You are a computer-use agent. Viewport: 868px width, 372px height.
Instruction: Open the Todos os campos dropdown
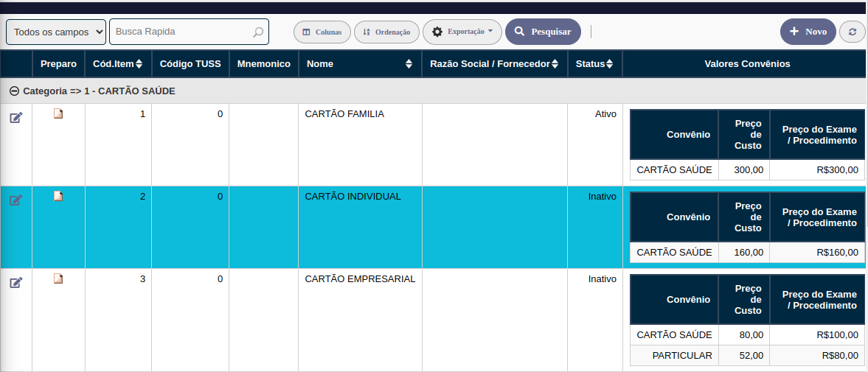(x=56, y=32)
